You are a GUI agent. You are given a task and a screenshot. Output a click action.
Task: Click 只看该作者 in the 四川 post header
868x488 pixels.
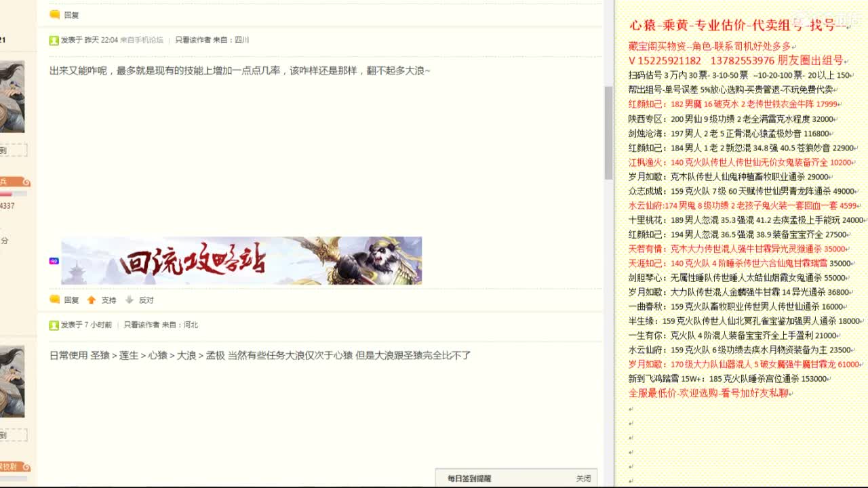click(x=193, y=41)
